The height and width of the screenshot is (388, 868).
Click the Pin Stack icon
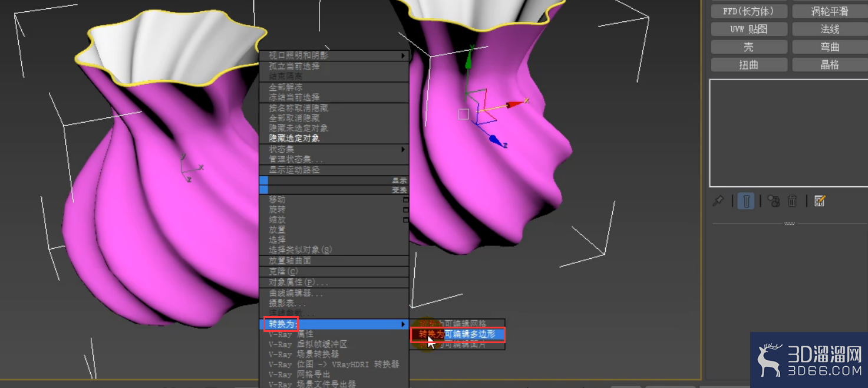click(718, 201)
